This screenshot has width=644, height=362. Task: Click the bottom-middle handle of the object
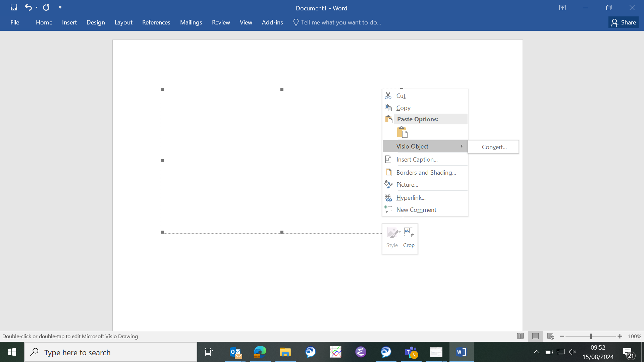[282, 232]
